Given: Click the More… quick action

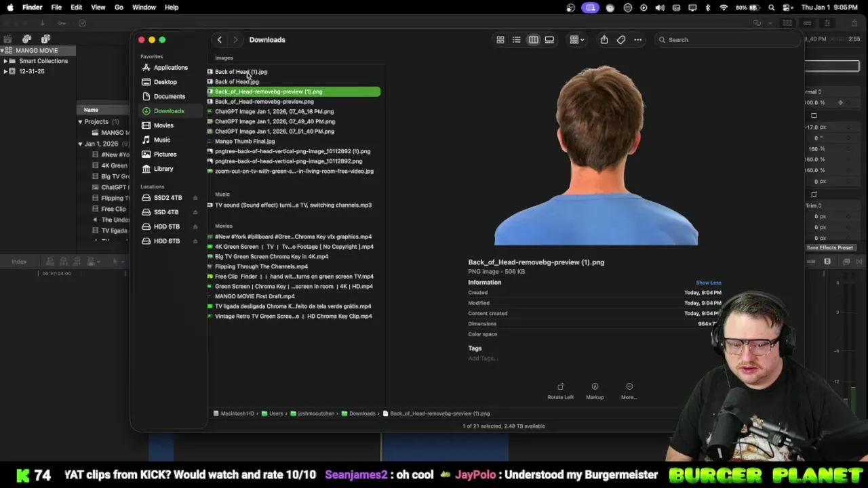Looking at the screenshot, I should pyautogui.click(x=629, y=391).
